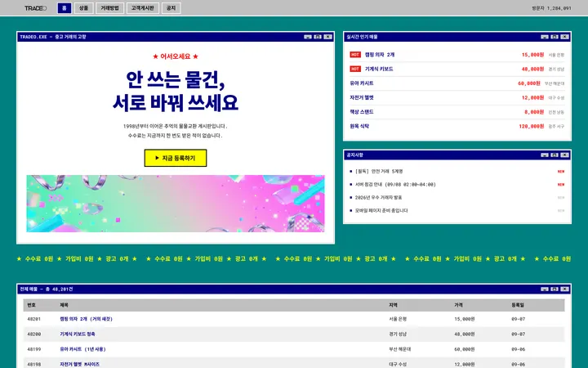Click the yellow 지금 등록하기 button
588x368 pixels.
point(176,158)
